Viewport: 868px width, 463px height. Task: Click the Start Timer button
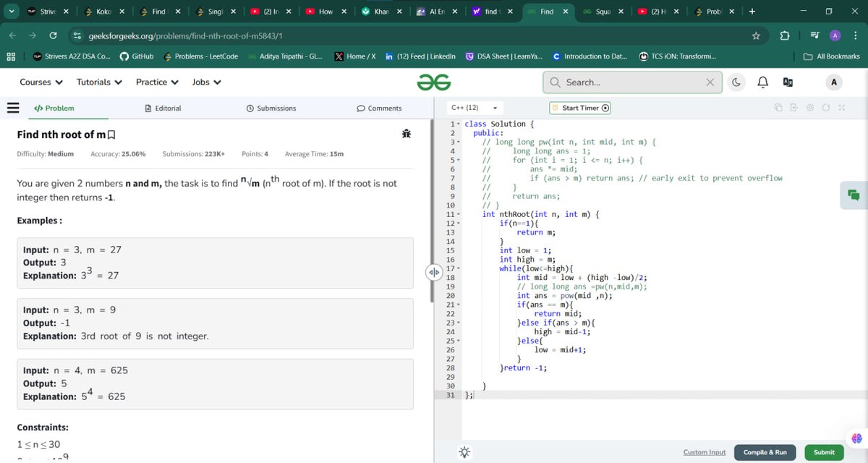point(580,108)
